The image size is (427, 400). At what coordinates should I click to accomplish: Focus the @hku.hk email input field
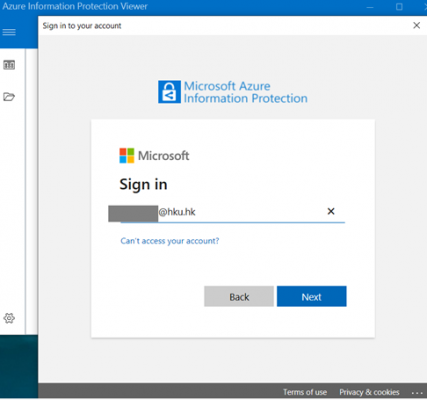coord(233,212)
